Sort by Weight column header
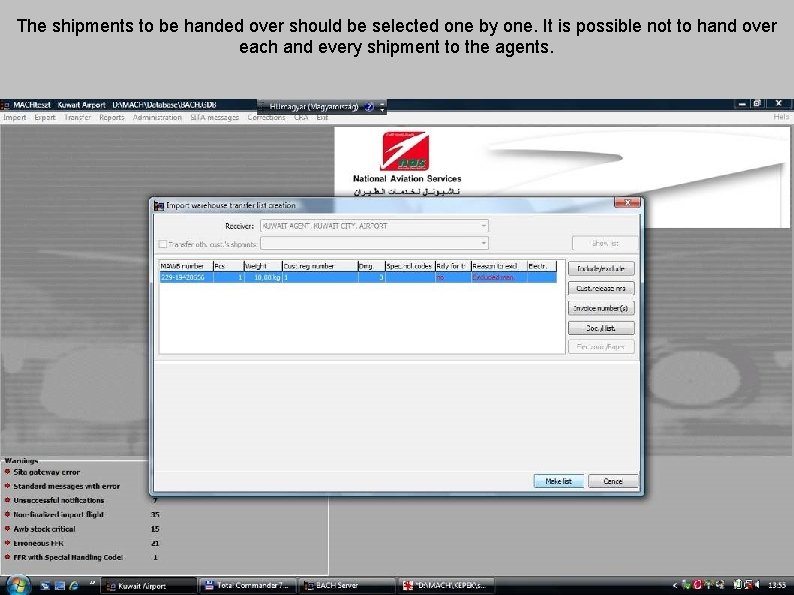 click(262, 266)
